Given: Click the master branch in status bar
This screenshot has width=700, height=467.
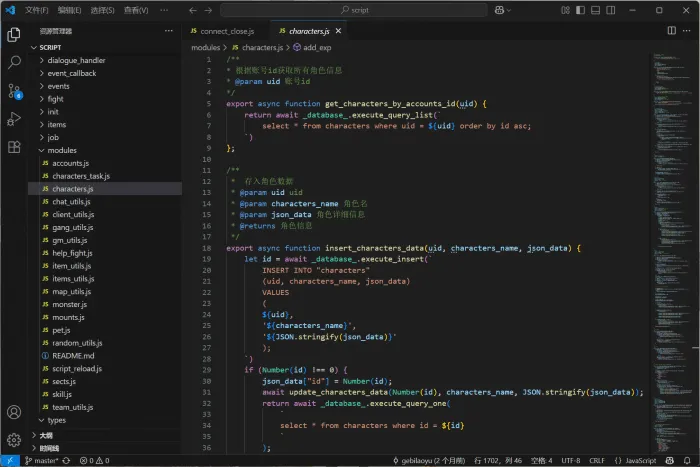Looking at the screenshot, I should [x=42, y=460].
